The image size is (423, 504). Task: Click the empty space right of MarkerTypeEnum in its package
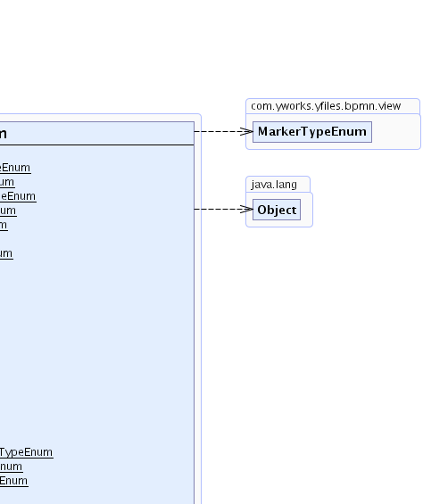pyautogui.click(x=395, y=132)
